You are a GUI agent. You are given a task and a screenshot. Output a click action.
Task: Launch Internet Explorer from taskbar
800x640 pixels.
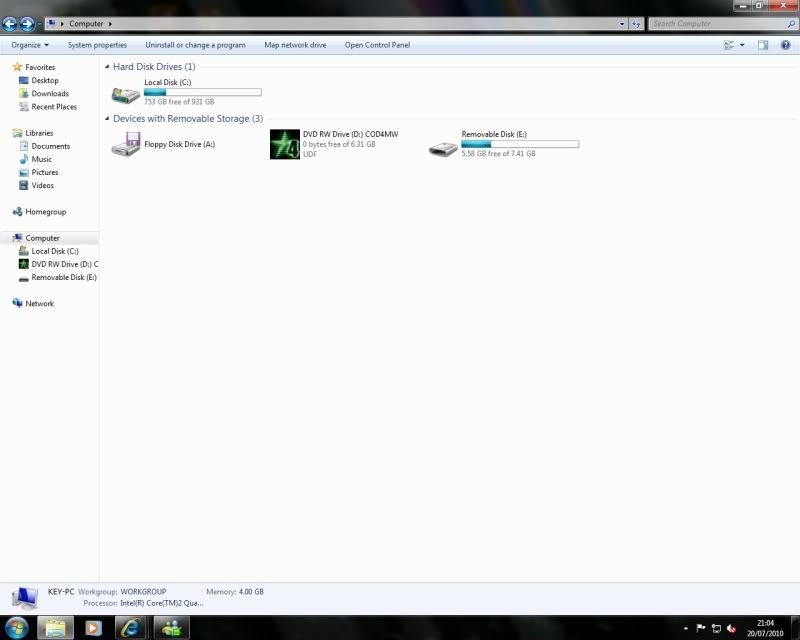131,628
